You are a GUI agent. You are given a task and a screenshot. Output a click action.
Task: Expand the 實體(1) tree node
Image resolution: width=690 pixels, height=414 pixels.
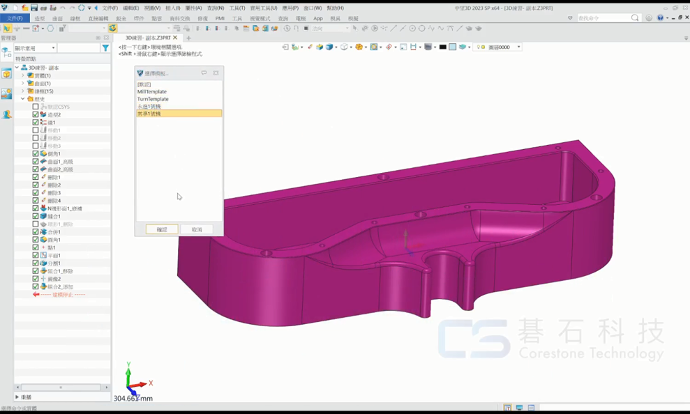pyautogui.click(x=23, y=75)
